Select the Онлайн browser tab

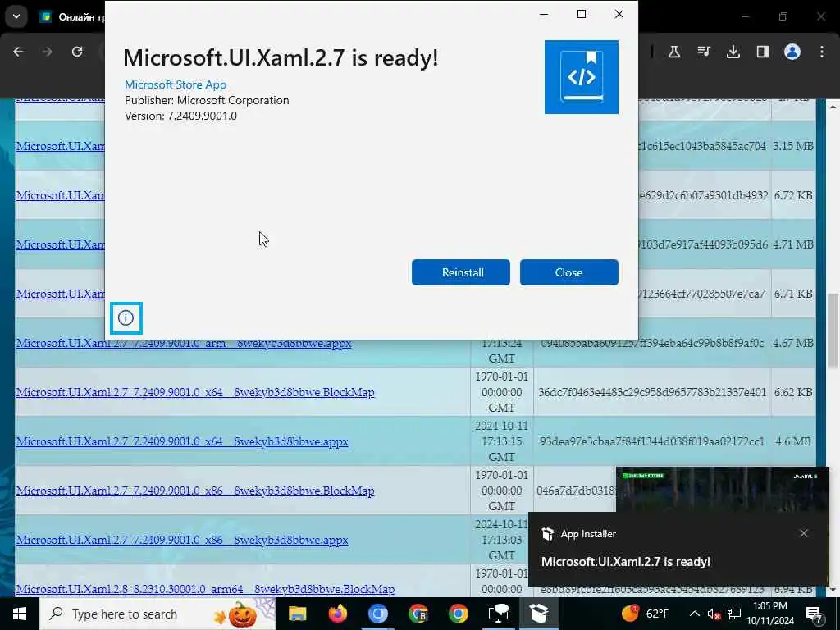pyautogui.click(x=72, y=17)
